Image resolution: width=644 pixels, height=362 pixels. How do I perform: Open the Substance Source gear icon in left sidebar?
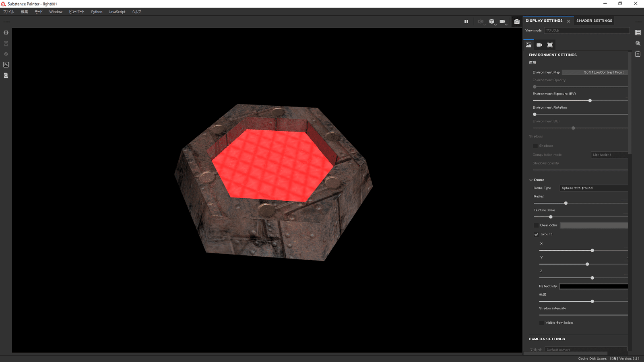6,33
